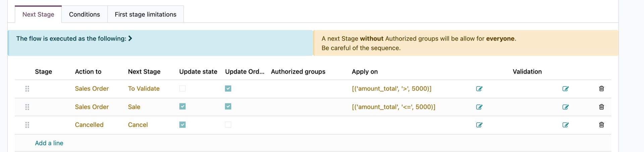The width and height of the screenshot is (644, 152).
Task: Click the empty Stage cell of Cancel row
Action: click(x=52, y=125)
